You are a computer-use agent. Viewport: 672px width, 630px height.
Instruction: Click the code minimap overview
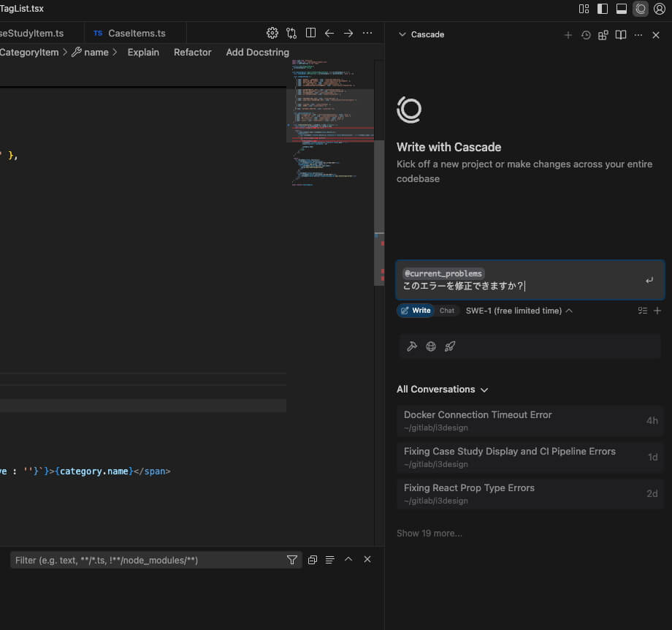[x=332, y=122]
